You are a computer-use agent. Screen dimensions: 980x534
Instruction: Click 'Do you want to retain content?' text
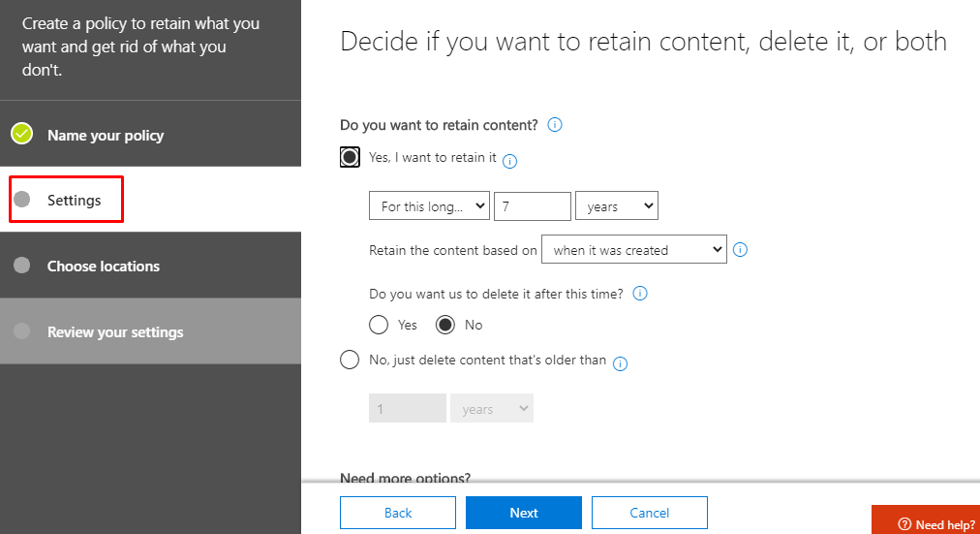click(439, 125)
